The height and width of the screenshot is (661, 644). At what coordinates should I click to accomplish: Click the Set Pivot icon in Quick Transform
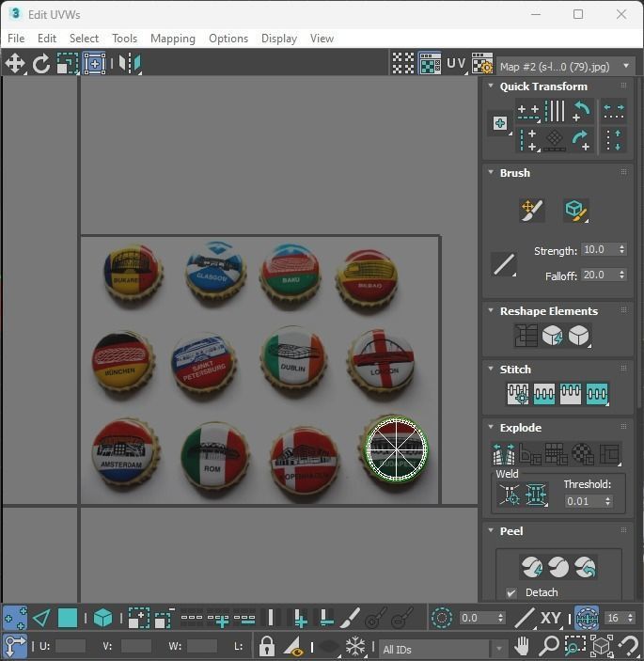coord(500,123)
